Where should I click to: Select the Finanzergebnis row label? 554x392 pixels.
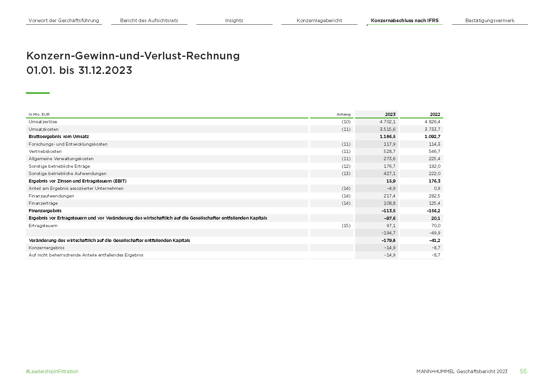45,211
